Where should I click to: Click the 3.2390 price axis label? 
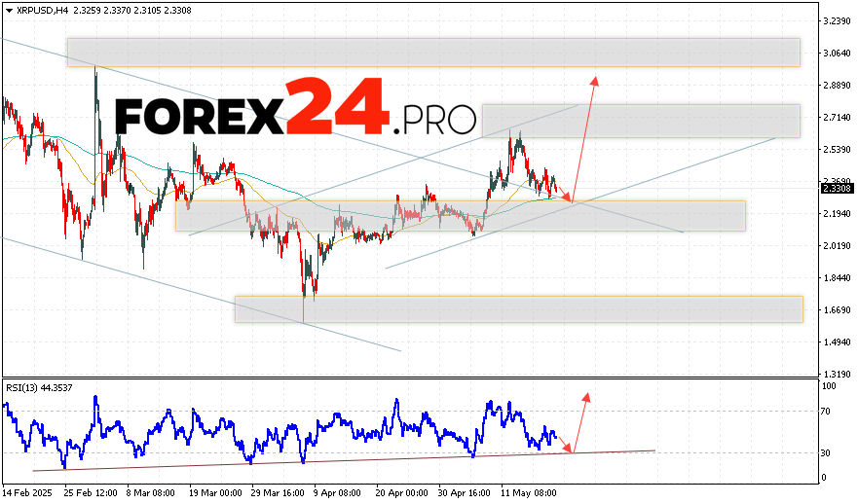pyautogui.click(x=837, y=20)
